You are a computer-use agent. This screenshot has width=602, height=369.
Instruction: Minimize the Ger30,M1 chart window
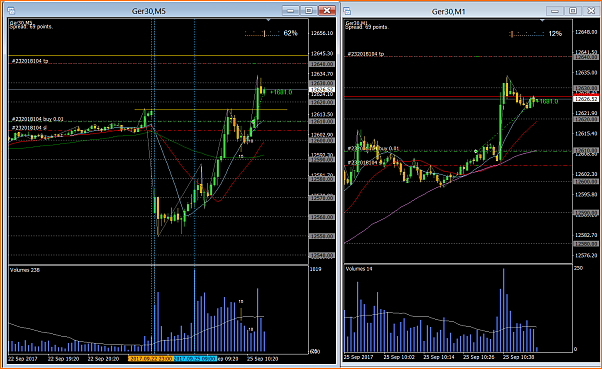pyautogui.click(x=554, y=11)
